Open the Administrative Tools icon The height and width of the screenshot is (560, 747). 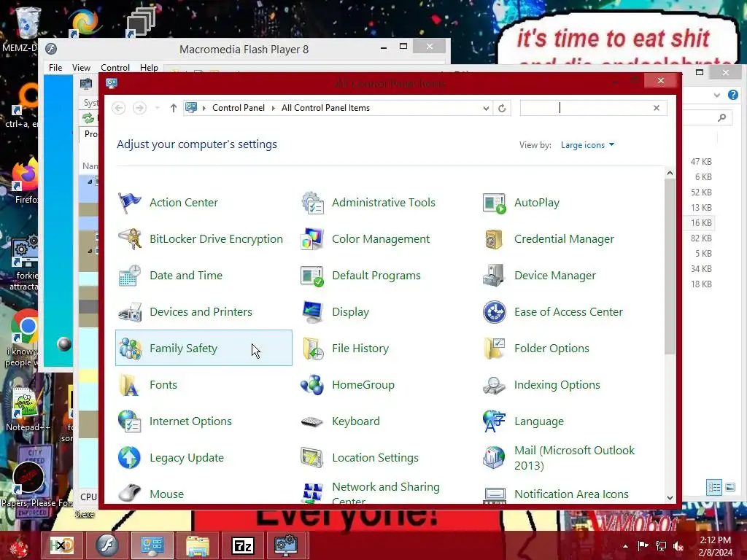point(312,203)
